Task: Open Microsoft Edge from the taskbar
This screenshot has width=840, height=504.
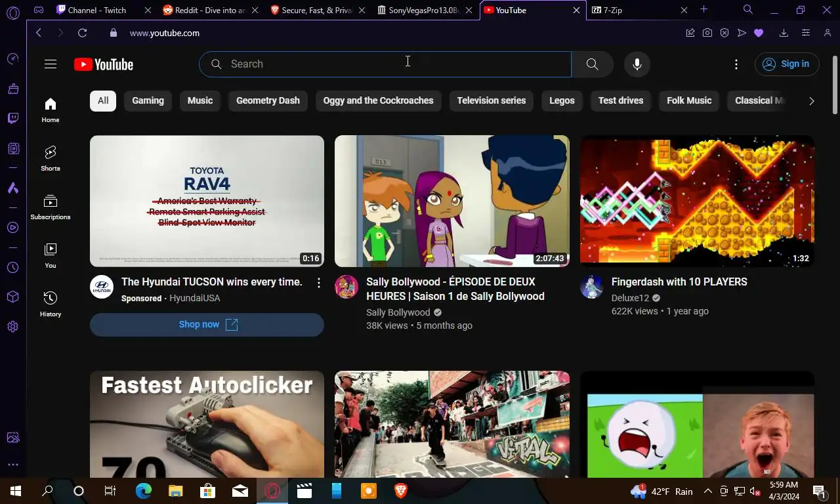Action: [x=143, y=491]
